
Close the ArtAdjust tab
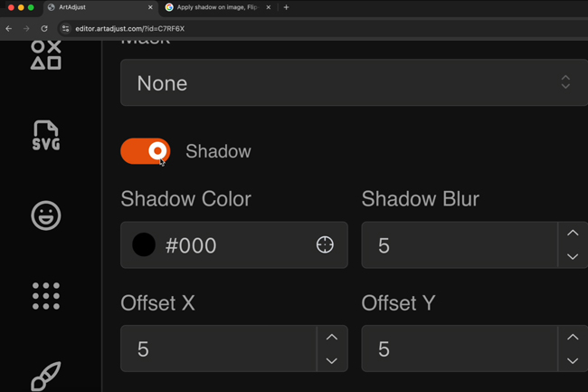tap(150, 7)
